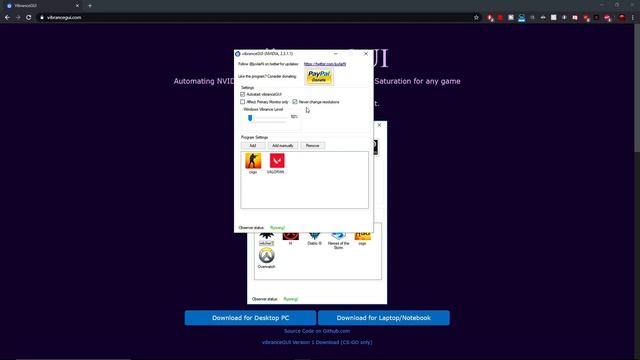Click Download for Laptop/Notebook button
This screenshot has height=360, width=640.
384,318
